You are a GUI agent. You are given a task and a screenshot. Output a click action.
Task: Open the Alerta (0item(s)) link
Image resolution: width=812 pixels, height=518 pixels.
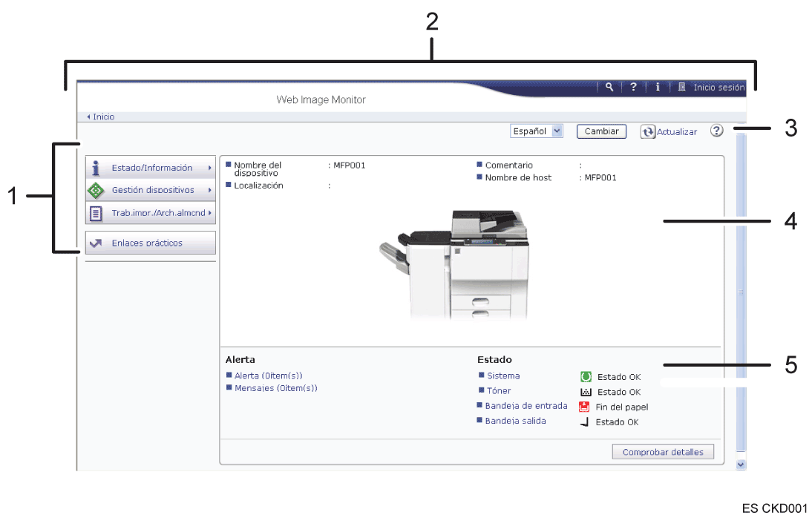click(x=268, y=376)
